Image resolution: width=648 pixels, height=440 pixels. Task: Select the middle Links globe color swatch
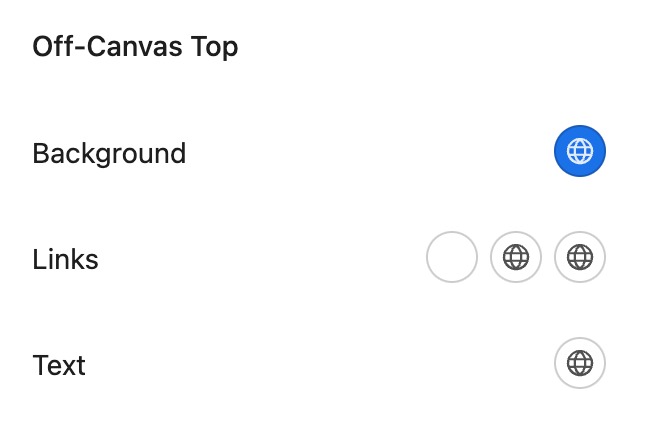tap(516, 257)
